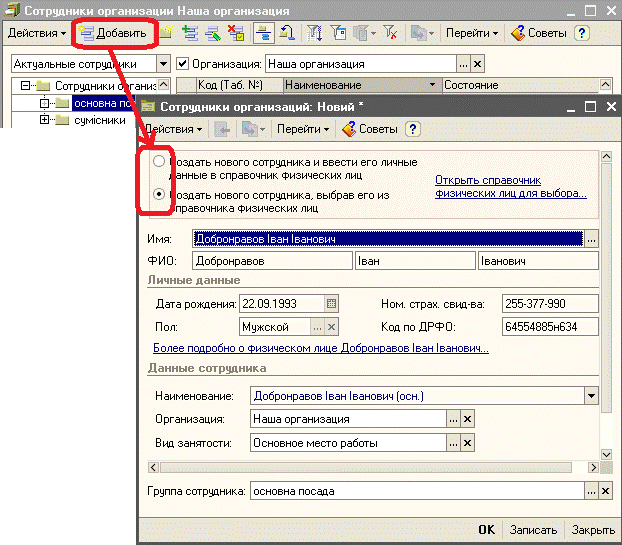Select the сумісники folder in tree

click(x=100, y=120)
